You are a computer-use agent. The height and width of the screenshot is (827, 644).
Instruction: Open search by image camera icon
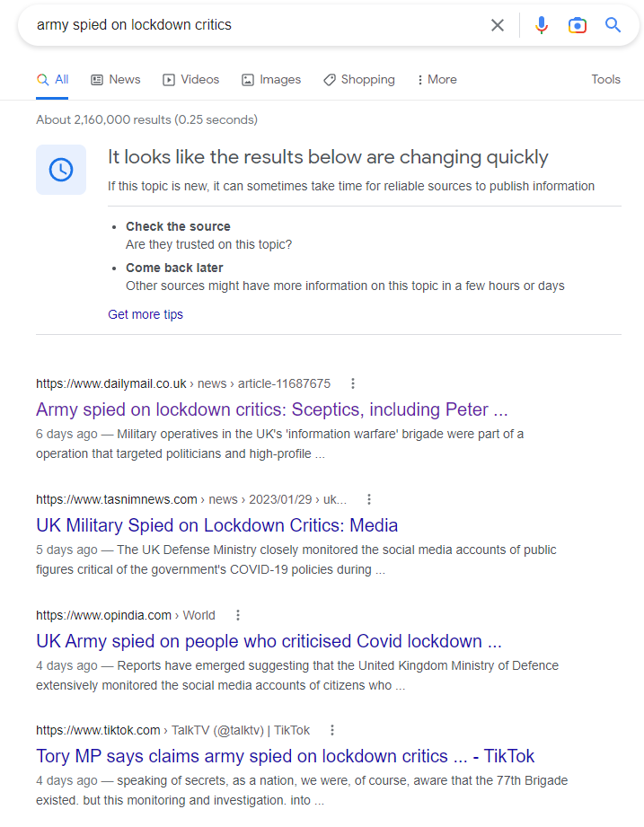(x=578, y=25)
